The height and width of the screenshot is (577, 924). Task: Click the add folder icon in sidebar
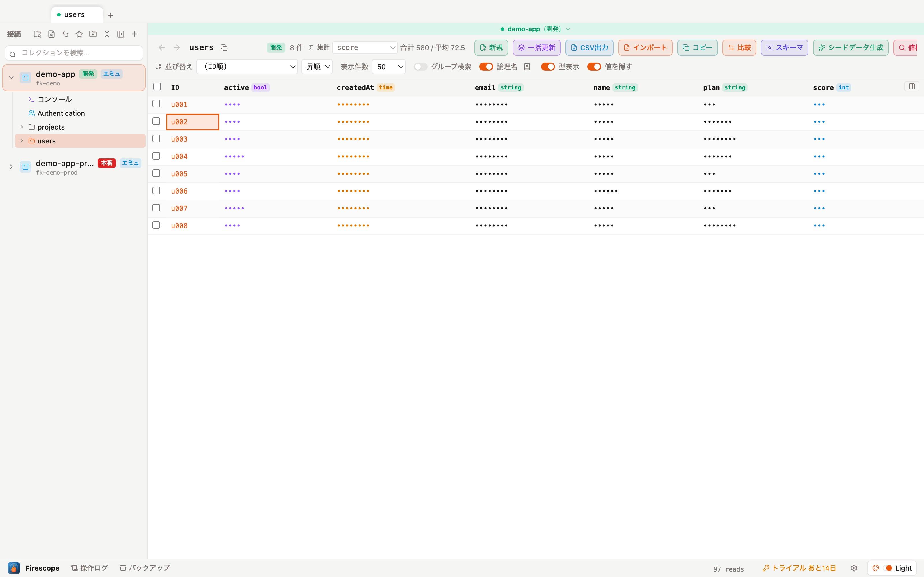click(x=93, y=34)
